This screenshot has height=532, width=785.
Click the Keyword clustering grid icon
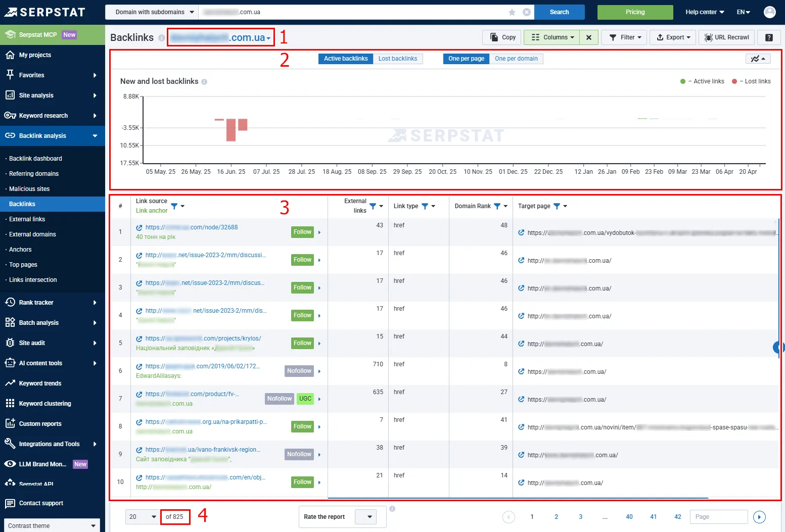(x=10, y=403)
